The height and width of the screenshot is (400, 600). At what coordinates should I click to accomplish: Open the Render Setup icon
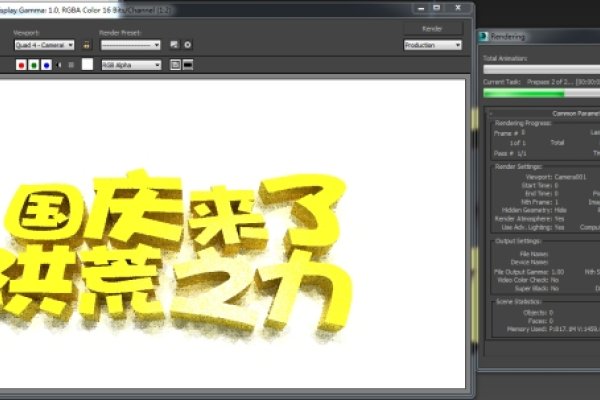point(174,45)
